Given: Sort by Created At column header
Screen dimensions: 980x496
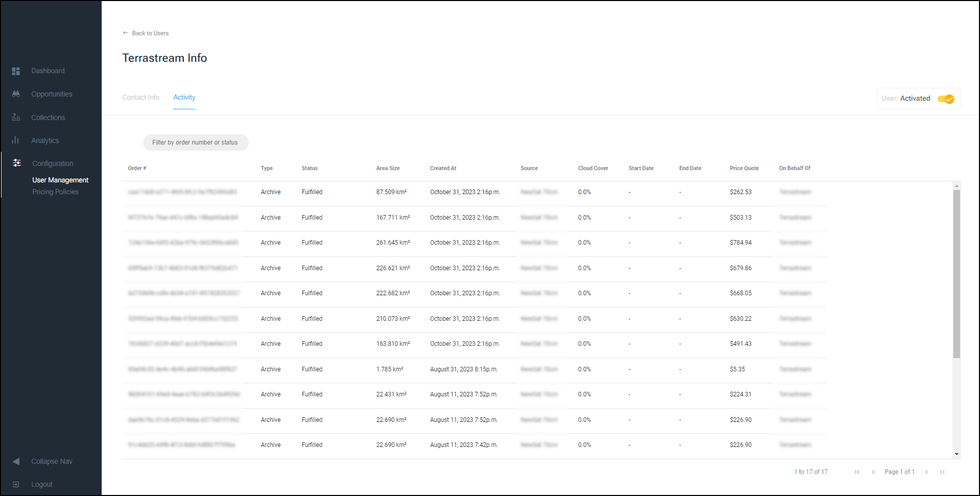Looking at the screenshot, I should [443, 168].
